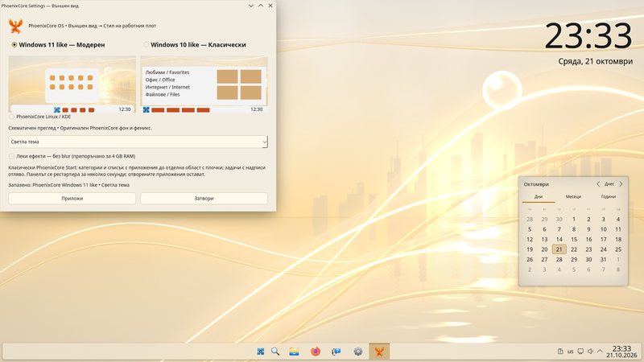644x362 pixels.
Task: Select Windows 10 like — Класически style
Action: point(195,45)
